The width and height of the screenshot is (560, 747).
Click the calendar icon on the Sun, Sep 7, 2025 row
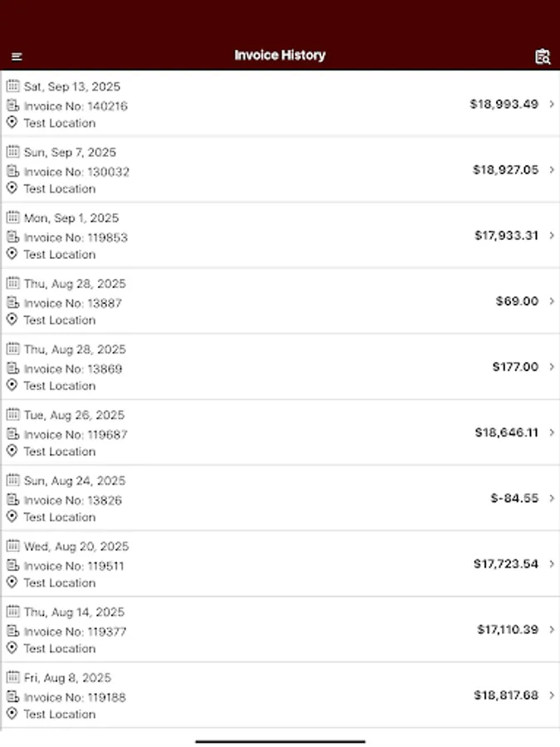tap(14, 152)
